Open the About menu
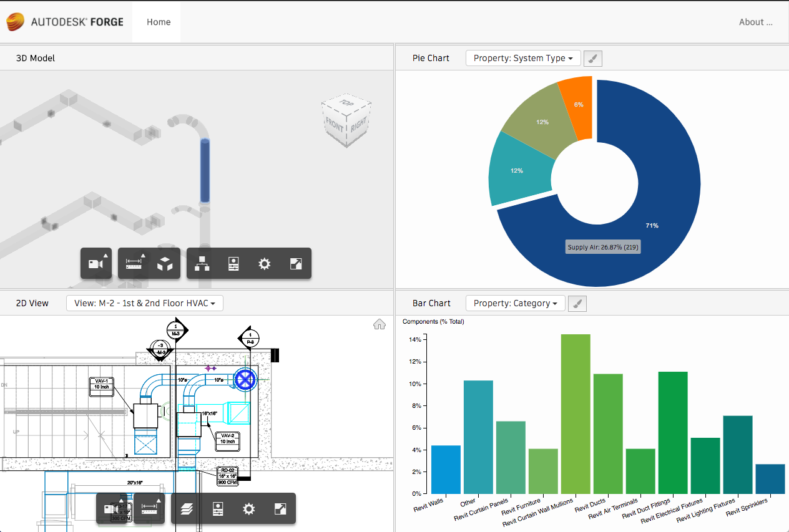This screenshot has height=532, width=789. (x=755, y=22)
